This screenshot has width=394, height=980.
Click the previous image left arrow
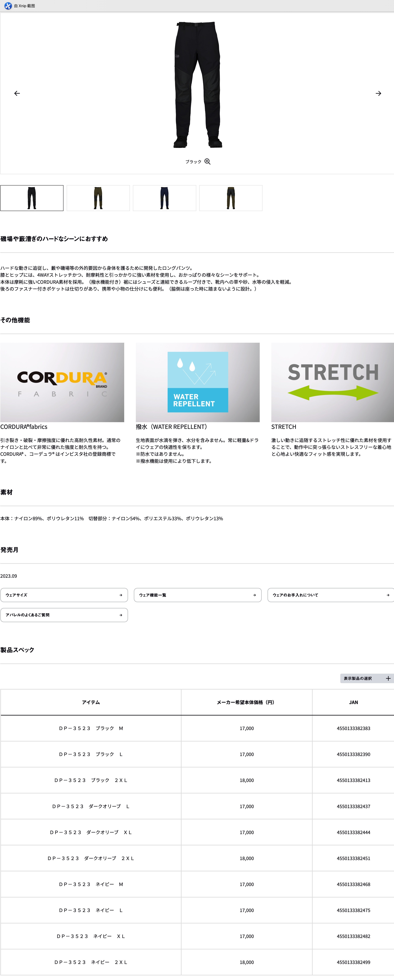click(17, 93)
